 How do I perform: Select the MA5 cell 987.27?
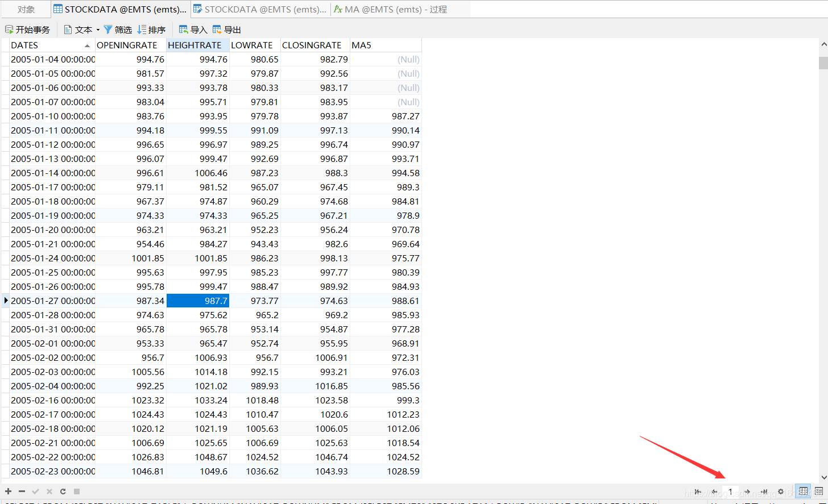click(x=386, y=116)
